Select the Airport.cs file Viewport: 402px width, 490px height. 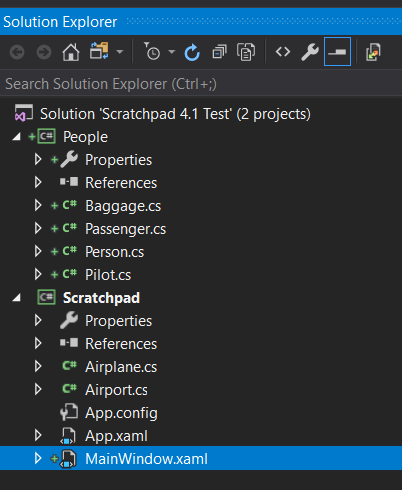(116, 390)
